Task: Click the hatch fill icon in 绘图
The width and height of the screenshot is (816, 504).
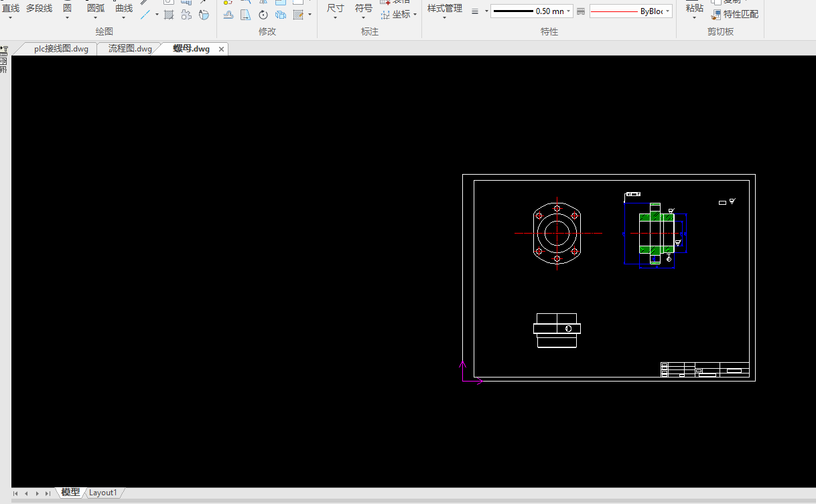Action: (169, 14)
